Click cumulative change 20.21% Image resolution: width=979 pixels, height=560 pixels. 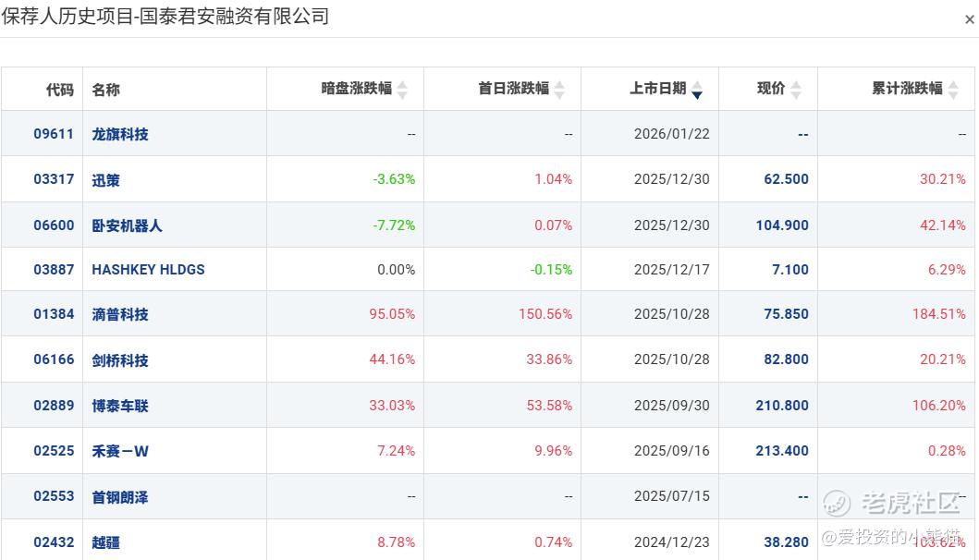pyautogui.click(x=943, y=359)
